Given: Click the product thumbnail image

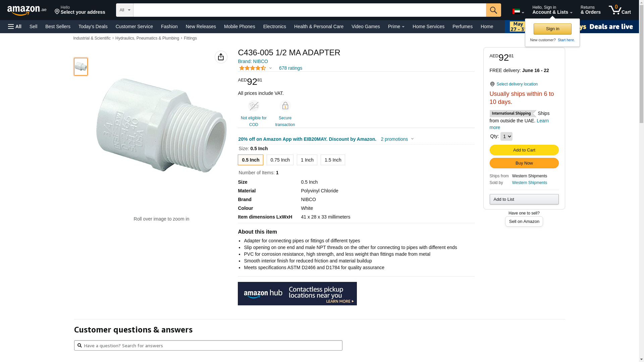Looking at the screenshot, I should [81, 67].
